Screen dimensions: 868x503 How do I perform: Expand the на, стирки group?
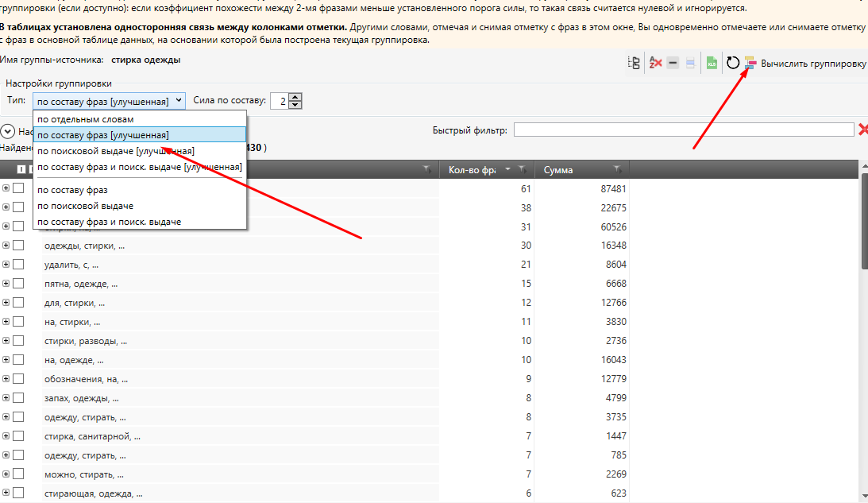(6, 321)
